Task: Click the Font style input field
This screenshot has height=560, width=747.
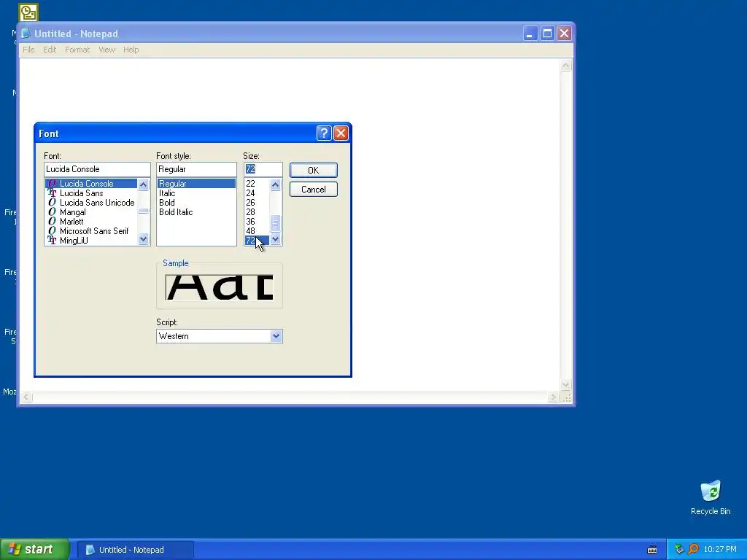Action: 196,169
